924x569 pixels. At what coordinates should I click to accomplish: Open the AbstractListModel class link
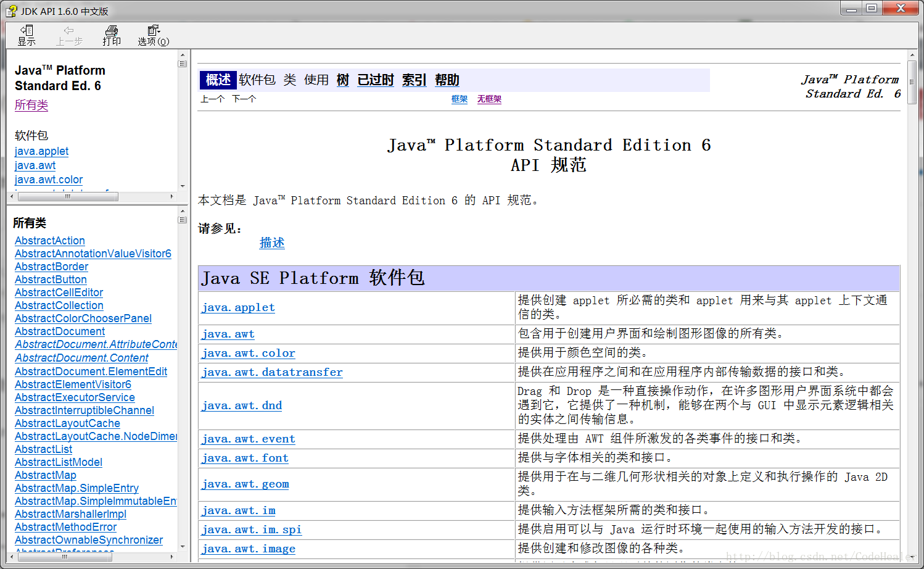click(59, 462)
